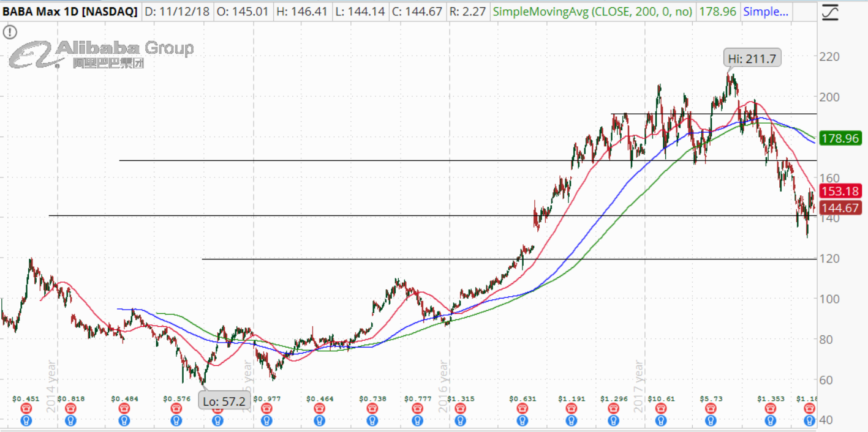Select the red 153.18 price axis bubble

coord(841,191)
